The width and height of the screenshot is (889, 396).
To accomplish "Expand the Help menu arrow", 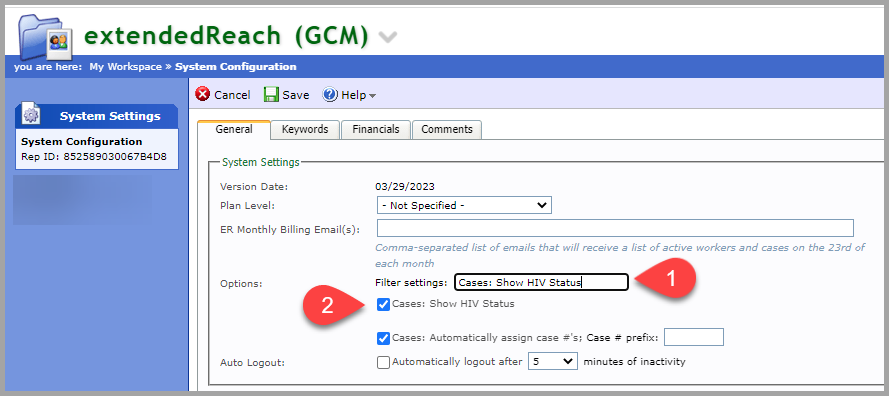I will [x=372, y=96].
